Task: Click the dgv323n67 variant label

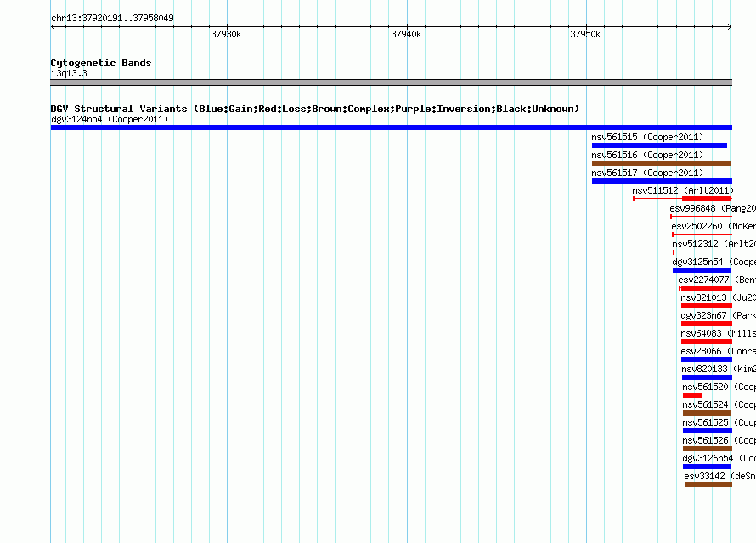Action: click(719, 315)
